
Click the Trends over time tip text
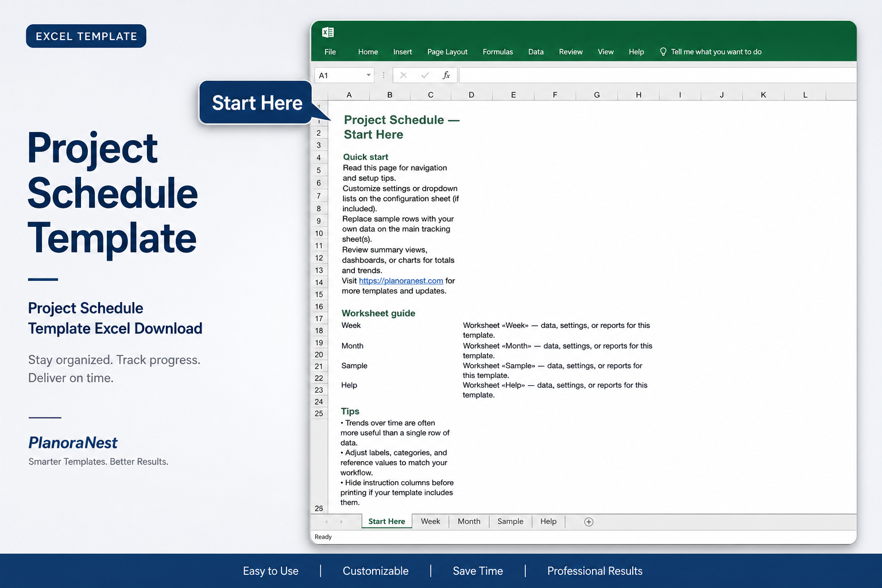(x=395, y=432)
